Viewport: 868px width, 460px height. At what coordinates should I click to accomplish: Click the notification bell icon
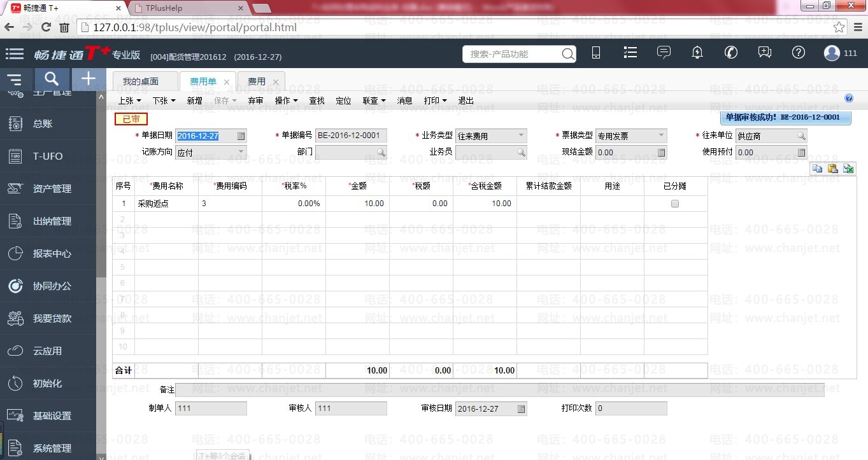click(697, 53)
